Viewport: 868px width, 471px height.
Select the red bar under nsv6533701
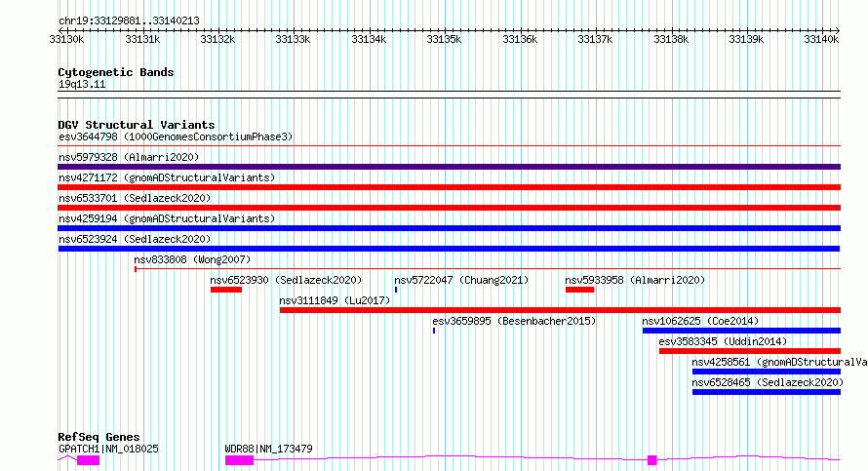(449, 208)
